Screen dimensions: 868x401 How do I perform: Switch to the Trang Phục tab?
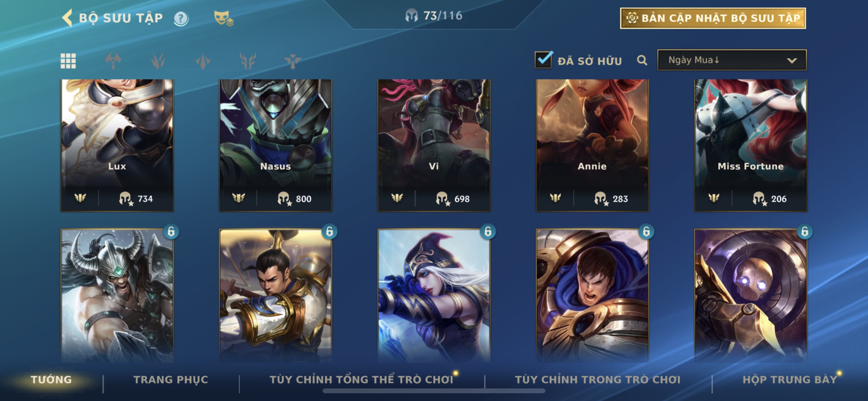tap(171, 379)
